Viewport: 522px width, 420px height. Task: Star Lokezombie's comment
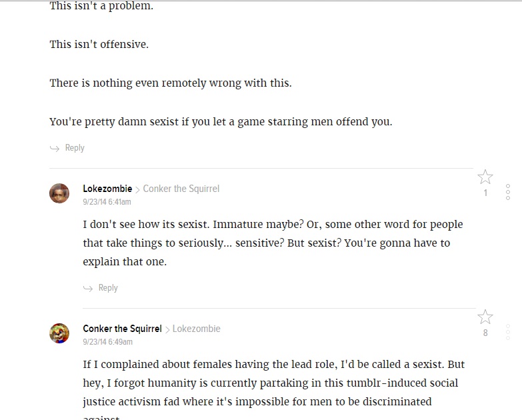point(485,177)
